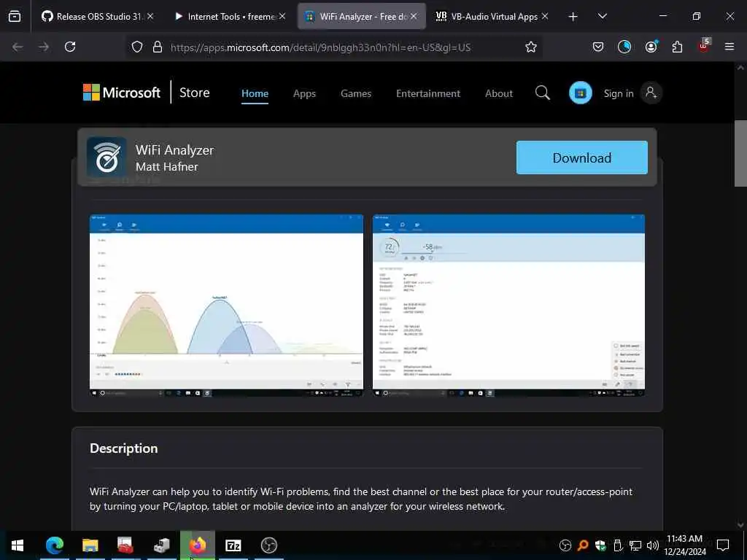Open OBS Studio from taskbar
The image size is (747, 560).
pos(268,545)
